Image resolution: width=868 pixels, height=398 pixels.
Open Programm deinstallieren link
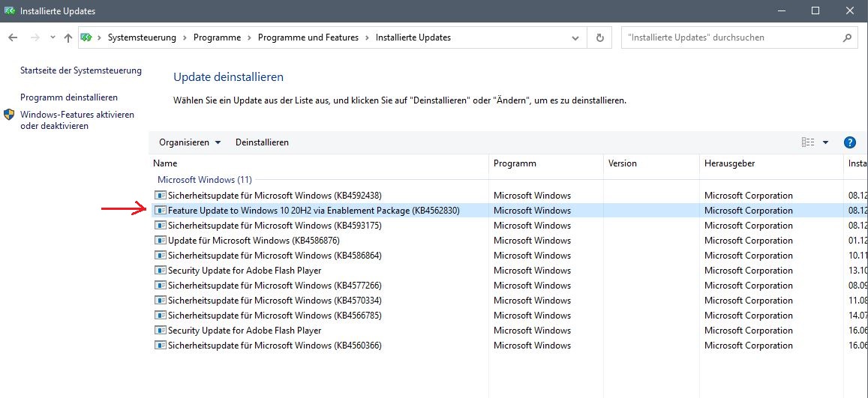pos(69,97)
